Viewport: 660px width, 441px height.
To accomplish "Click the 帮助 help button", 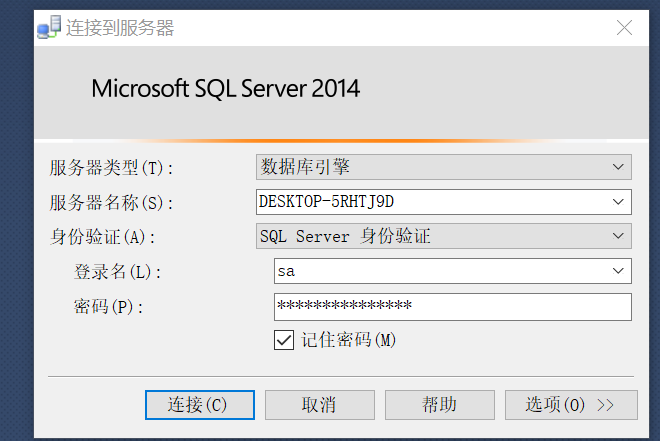I will coord(440,405).
